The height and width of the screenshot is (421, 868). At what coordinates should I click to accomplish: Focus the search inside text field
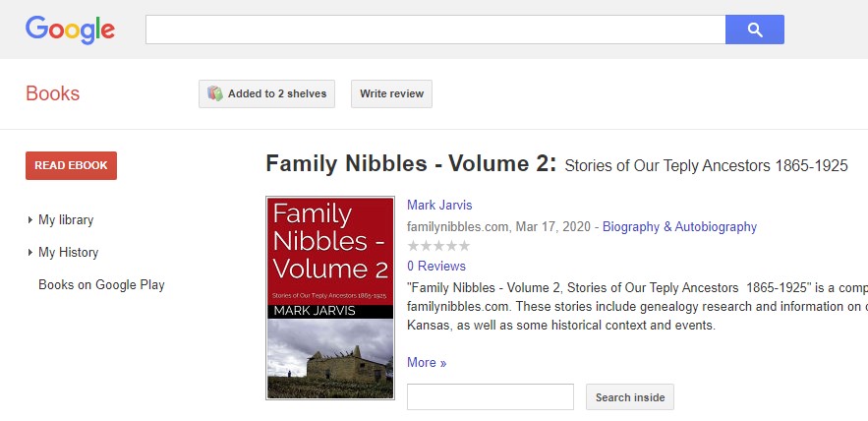[490, 397]
